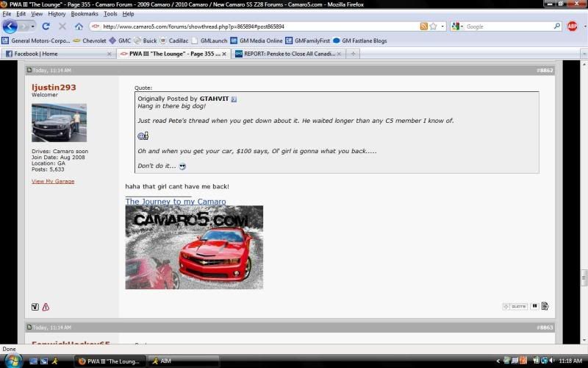The height and width of the screenshot is (368, 588).
Task: Go to the home page icon
Action: tap(79, 26)
